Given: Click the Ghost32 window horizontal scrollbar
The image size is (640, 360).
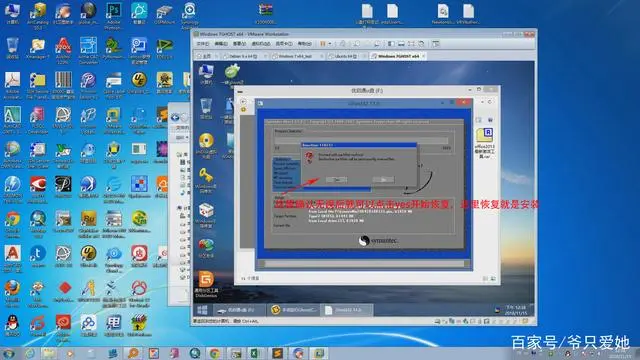Looking at the screenshot, I should [x=364, y=264].
